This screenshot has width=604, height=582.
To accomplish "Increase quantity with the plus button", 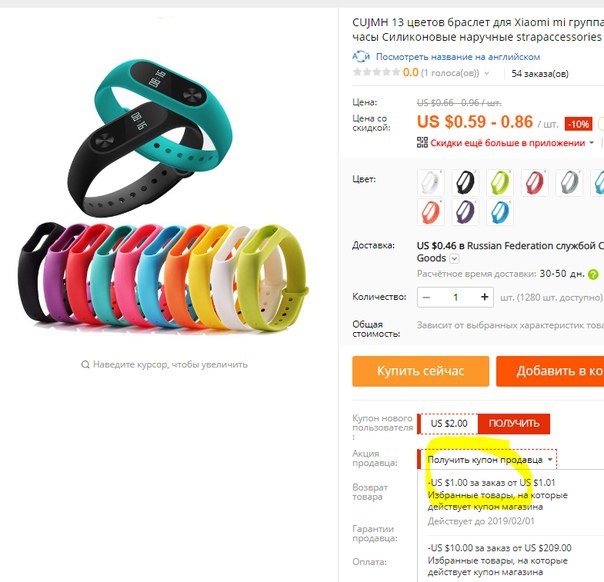I will coord(485,297).
